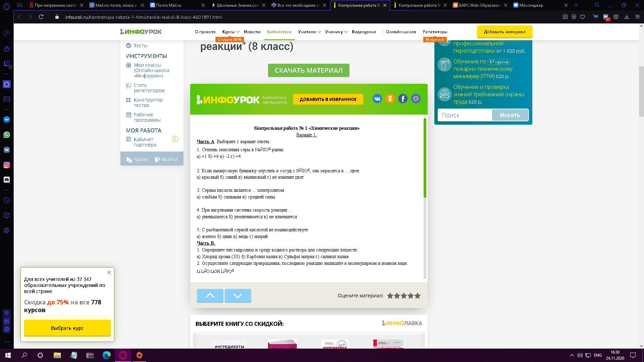Image resolution: width=644 pixels, height=362 pixels.
Task: Open О проекте menu item
Action: 205,32
